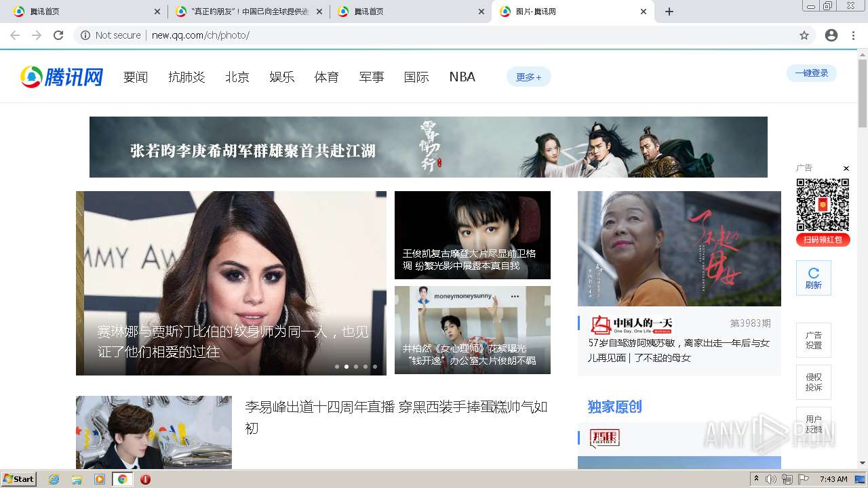The width and height of the screenshot is (868, 488).
Task: Click the 一键登录 login button
Action: [x=812, y=73]
